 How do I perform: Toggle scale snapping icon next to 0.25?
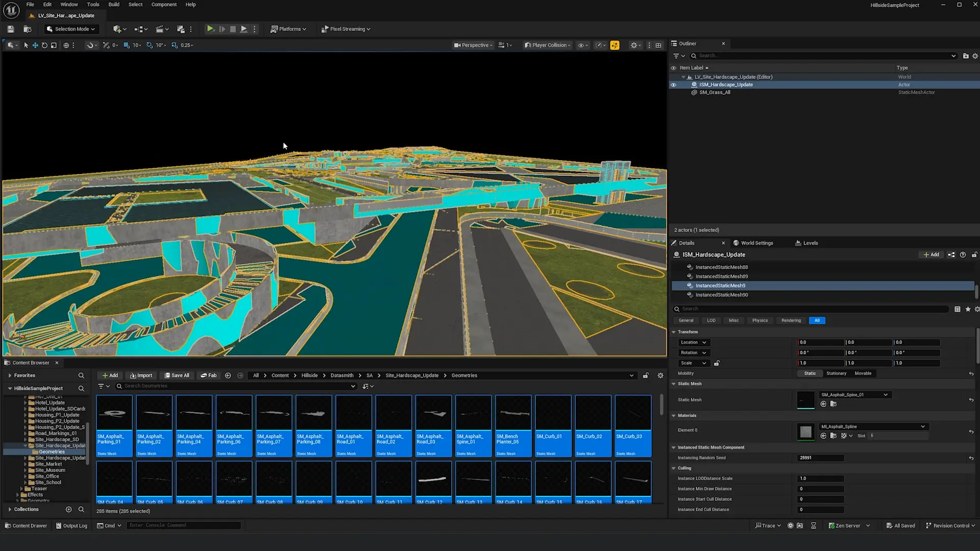click(175, 45)
